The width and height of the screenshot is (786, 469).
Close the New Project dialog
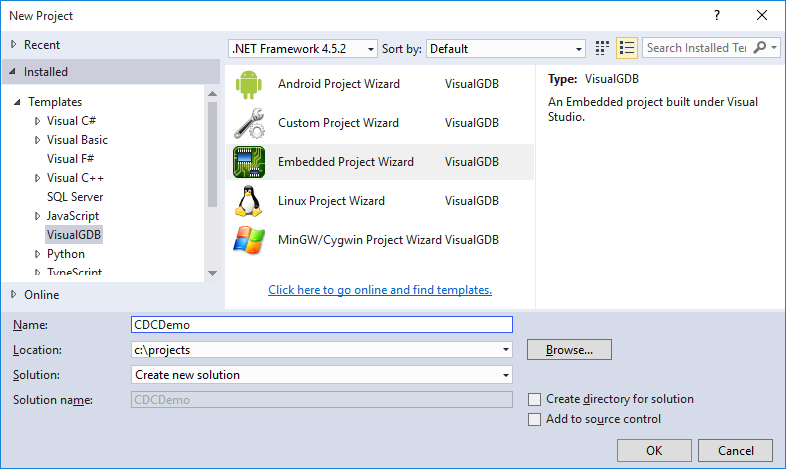(762, 16)
